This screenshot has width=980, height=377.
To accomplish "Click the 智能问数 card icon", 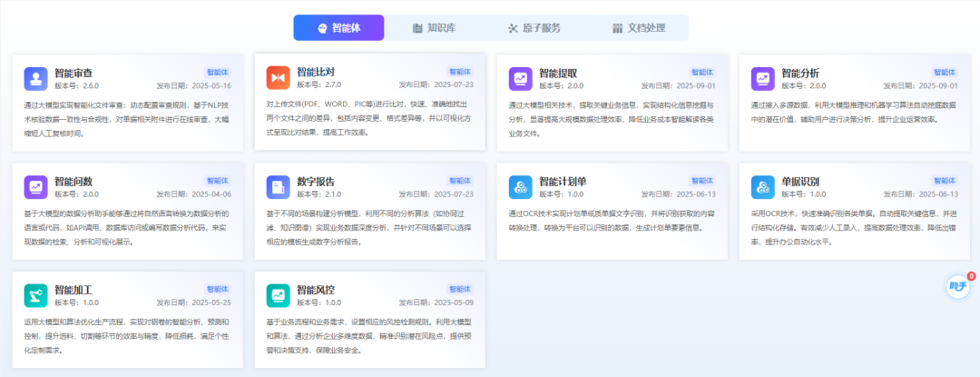I will [x=36, y=187].
